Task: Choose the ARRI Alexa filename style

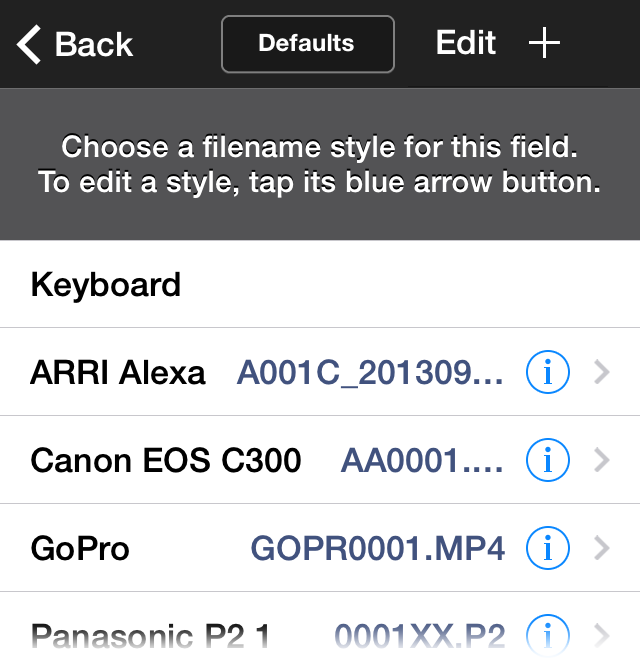Action: coord(320,372)
